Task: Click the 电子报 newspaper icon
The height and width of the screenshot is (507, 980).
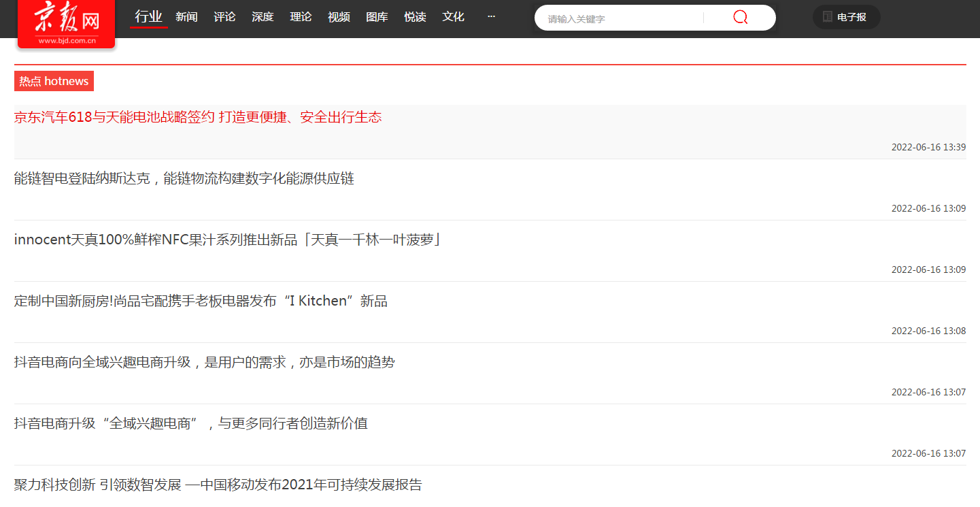Action: [828, 17]
